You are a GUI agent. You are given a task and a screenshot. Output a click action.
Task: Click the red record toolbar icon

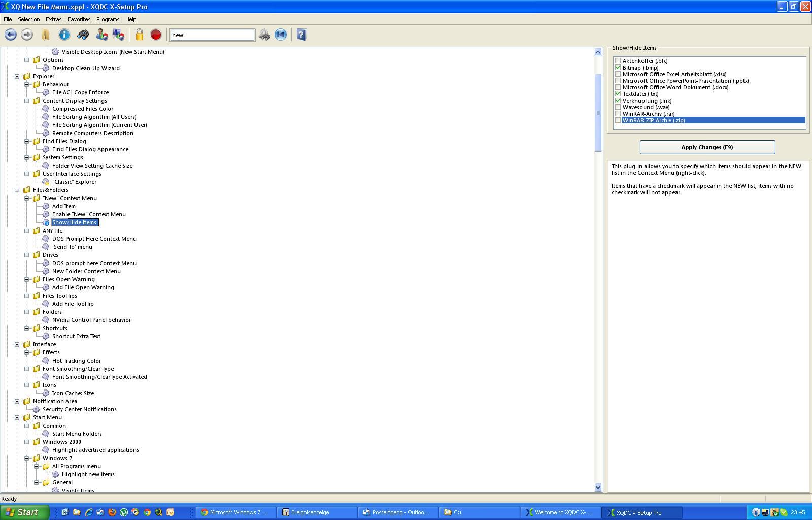pos(156,35)
